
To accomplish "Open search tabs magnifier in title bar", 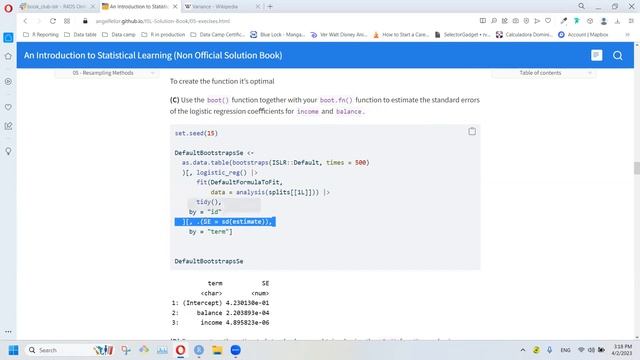I will (581, 6).
